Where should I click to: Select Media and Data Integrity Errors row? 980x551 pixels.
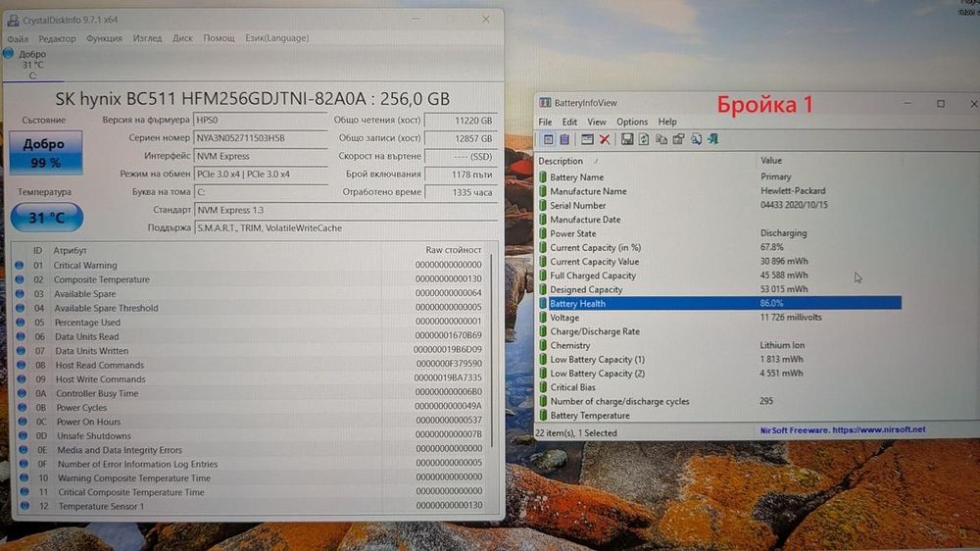tap(251, 450)
